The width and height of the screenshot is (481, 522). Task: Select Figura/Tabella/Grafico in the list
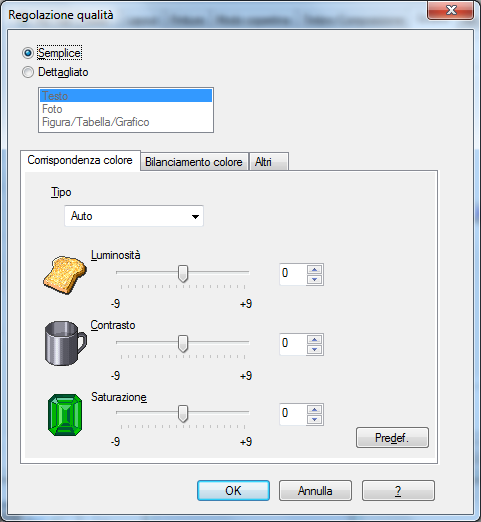pyautogui.click(x=126, y=122)
